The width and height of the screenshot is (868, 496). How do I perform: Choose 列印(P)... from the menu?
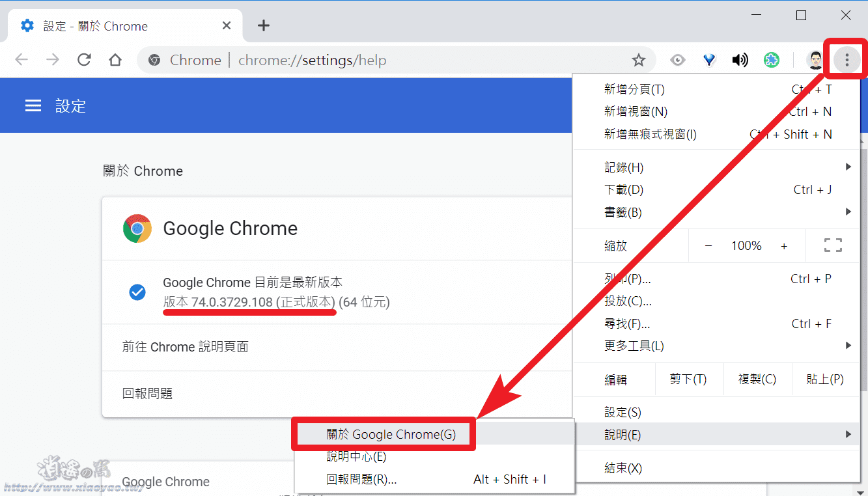[717, 279]
